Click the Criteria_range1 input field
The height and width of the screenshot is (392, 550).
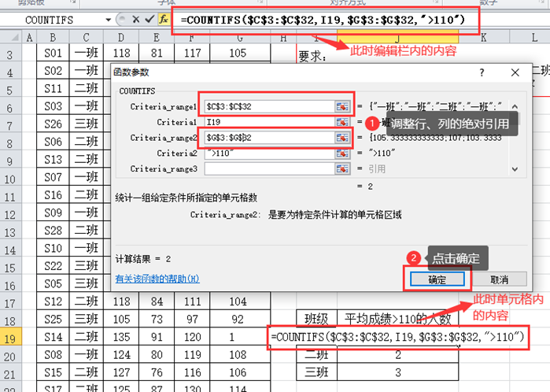[269, 106]
